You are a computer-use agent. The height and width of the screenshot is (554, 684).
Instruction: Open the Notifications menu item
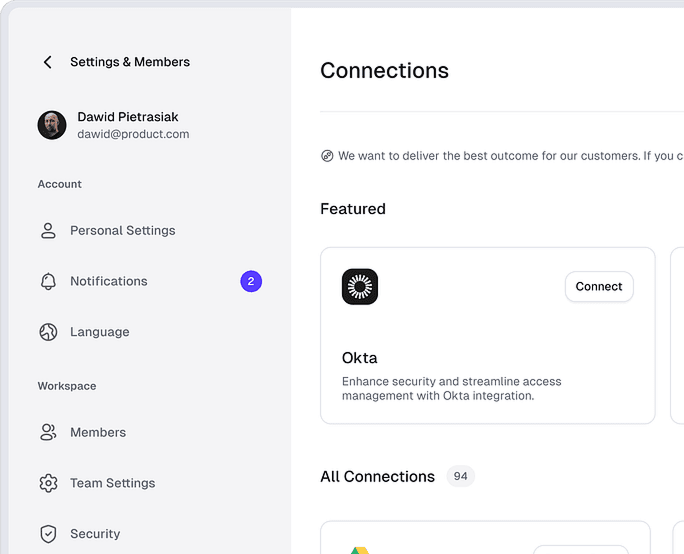(108, 282)
